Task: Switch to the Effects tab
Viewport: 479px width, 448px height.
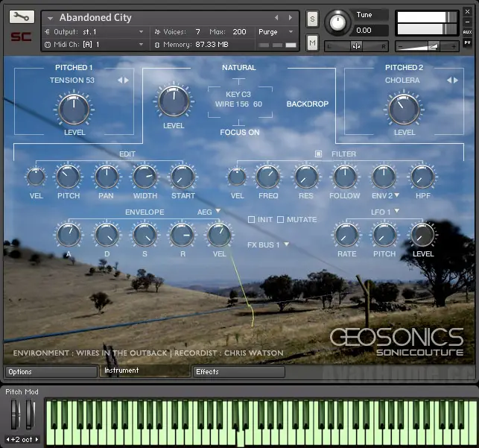Action: click(239, 372)
